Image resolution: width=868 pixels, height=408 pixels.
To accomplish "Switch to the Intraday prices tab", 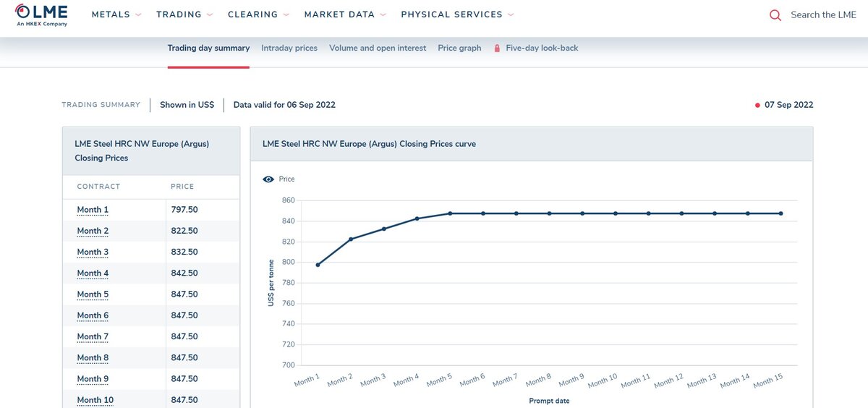I will pos(289,48).
